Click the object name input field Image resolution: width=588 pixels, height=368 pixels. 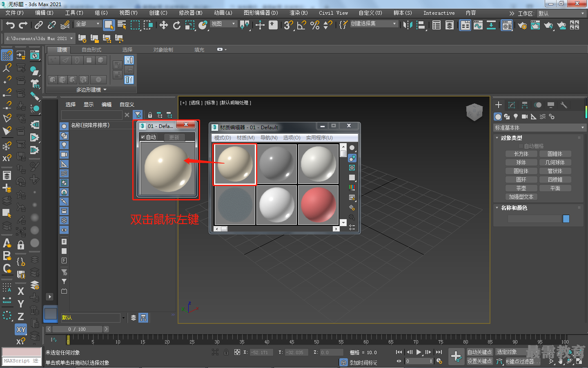(534, 219)
